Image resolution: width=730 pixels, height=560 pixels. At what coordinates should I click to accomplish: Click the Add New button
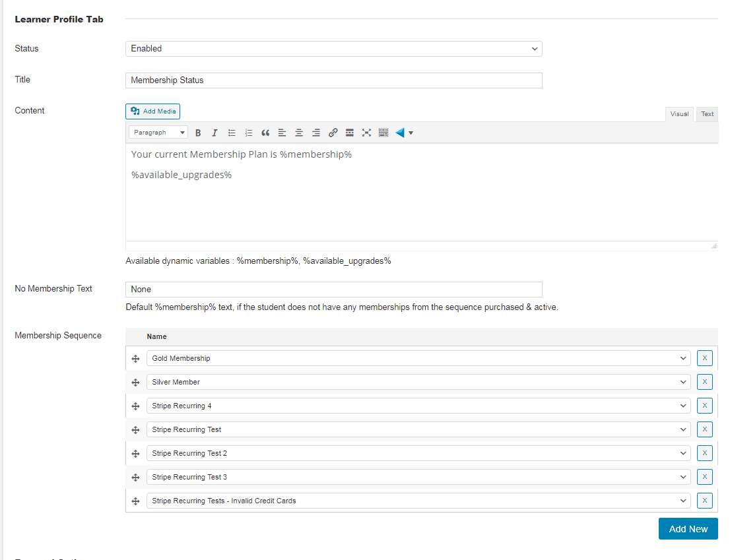point(688,528)
